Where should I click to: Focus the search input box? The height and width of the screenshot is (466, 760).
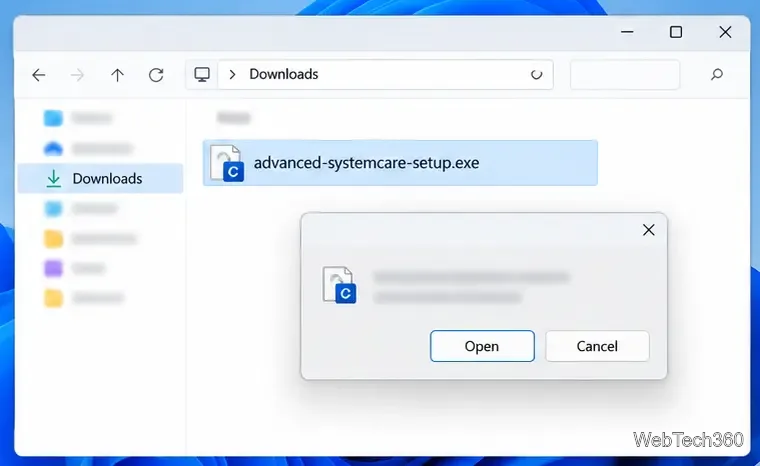(x=625, y=75)
